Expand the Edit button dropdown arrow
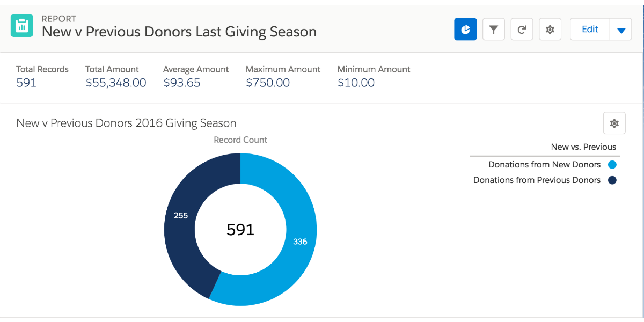Viewport: 644px width, 322px height. pyautogui.click(x=621, y=29)
